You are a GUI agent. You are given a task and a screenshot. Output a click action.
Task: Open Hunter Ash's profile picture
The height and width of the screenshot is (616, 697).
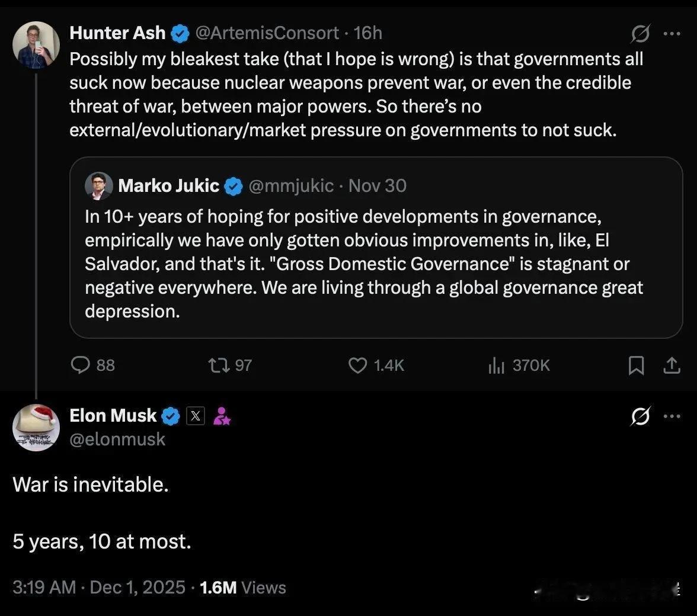tap(36, 46)
